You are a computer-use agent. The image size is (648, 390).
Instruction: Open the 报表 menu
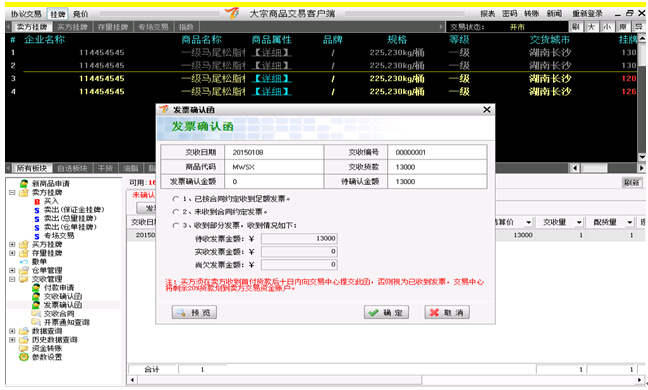click(x=488, y=14)
